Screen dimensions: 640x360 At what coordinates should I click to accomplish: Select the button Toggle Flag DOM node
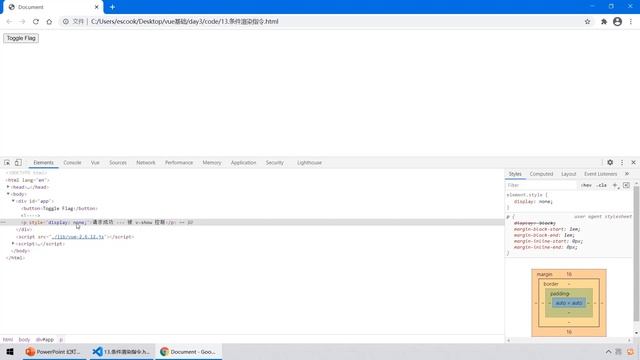60,208
